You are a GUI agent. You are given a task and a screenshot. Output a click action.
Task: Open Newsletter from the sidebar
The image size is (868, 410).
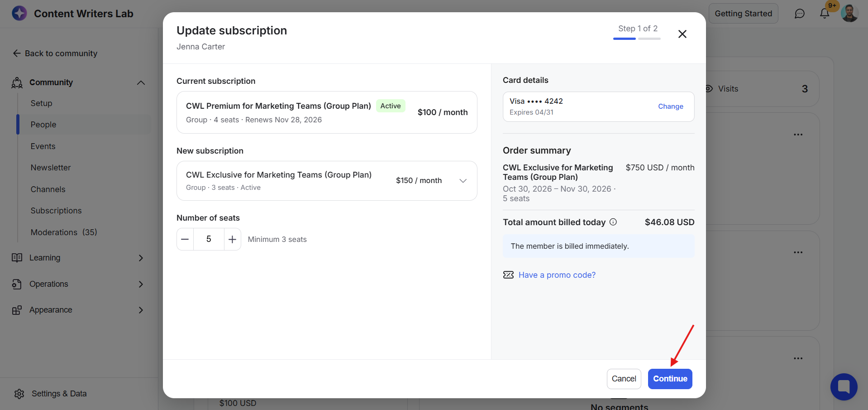(x=51, y=168)
